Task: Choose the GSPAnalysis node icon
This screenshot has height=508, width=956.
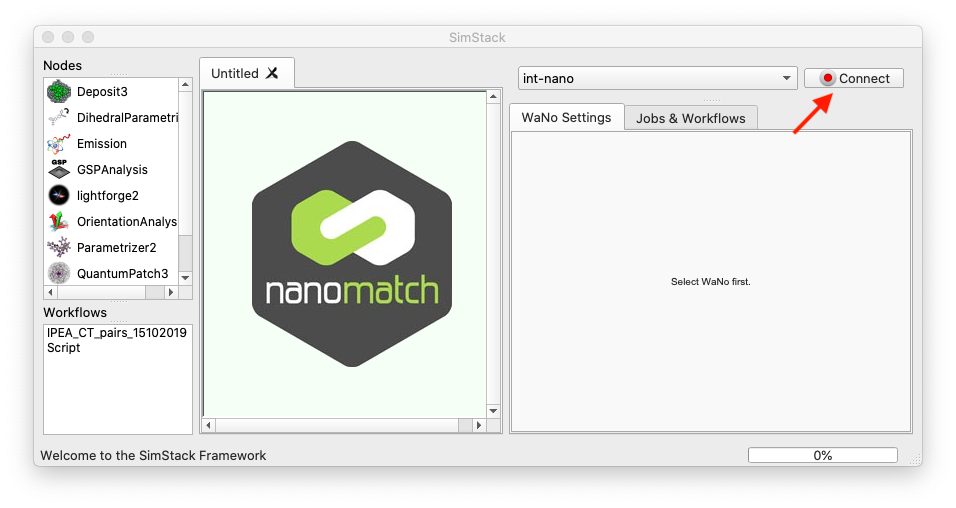Action: click(x=59, y=169)
